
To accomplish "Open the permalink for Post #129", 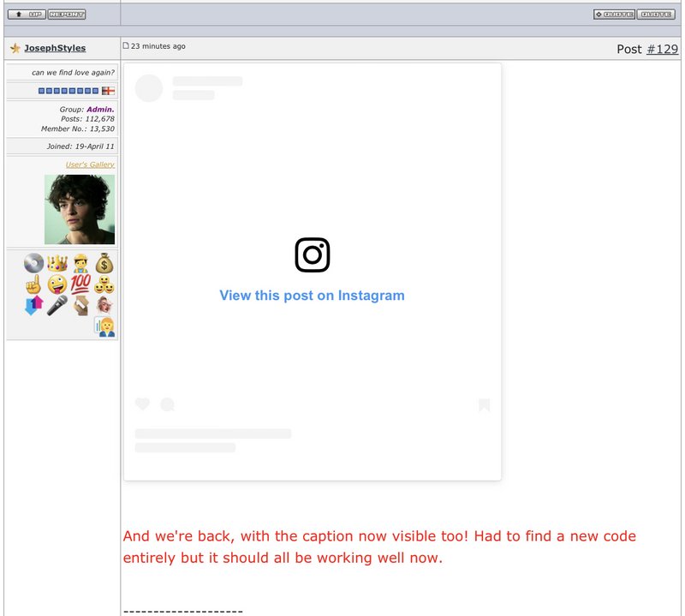I will point(662,49).
